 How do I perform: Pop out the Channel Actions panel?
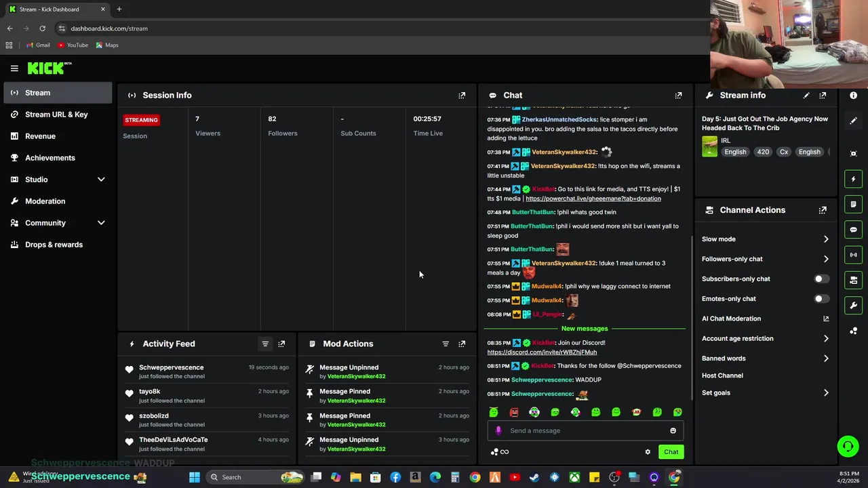823,210
